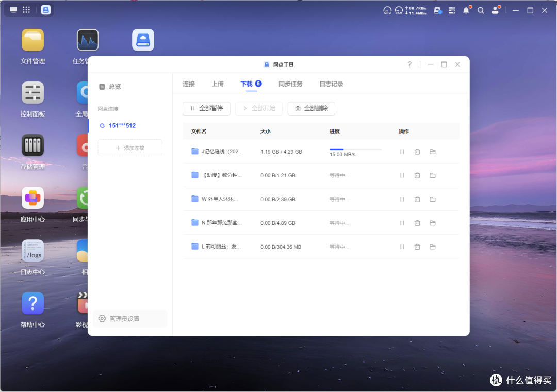Open the 控制面板 desktop icon

pos(32,93)
